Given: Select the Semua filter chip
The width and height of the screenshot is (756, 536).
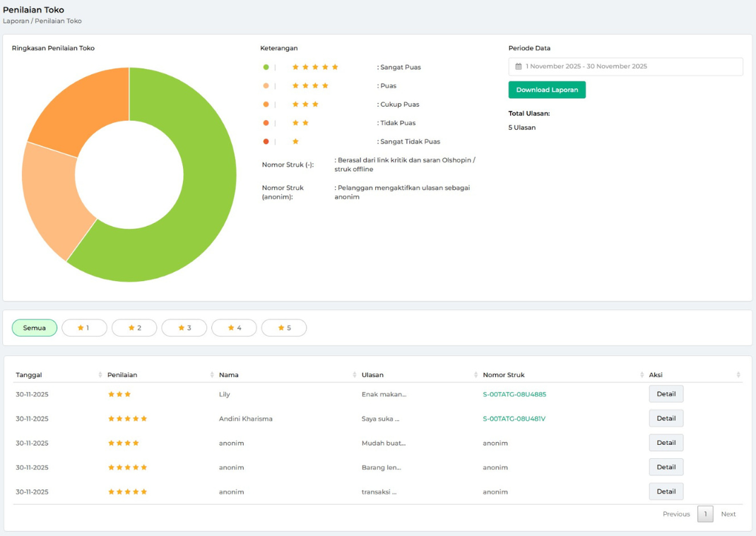Looking at the screenshot, I should click(35, 328).
